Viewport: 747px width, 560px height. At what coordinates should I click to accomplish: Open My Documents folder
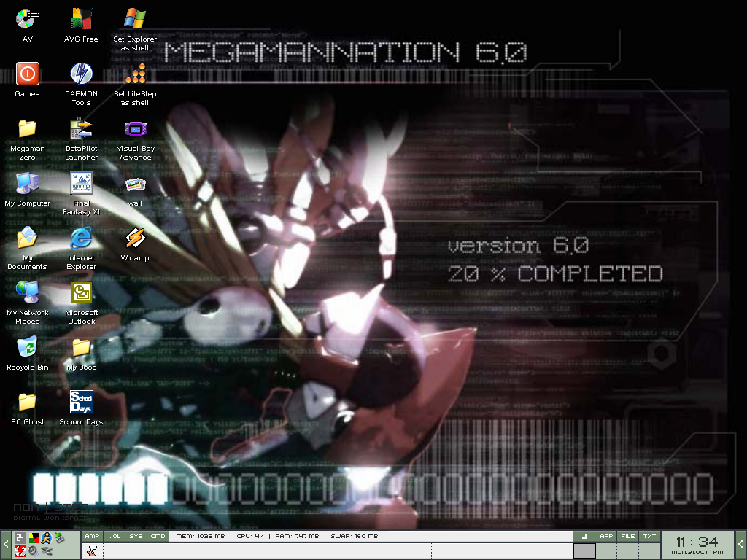(x=27, y=249)
